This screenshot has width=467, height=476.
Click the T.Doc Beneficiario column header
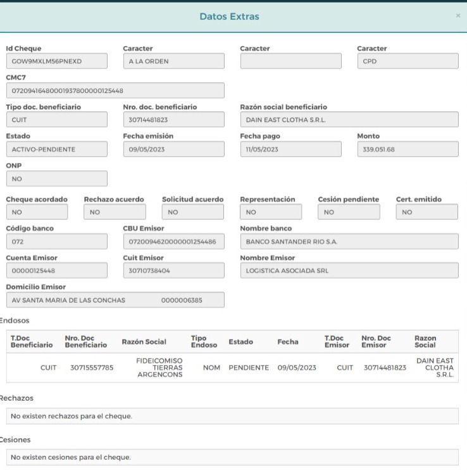tap(32, 341)
